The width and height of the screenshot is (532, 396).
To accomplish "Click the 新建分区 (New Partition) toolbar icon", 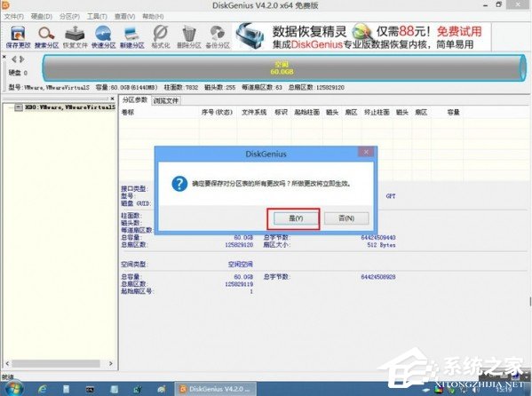I will (x=132, y=37).
